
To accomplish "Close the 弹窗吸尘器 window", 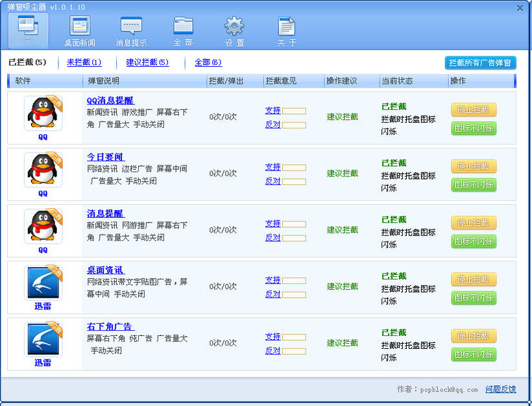I will pos(520,8).
